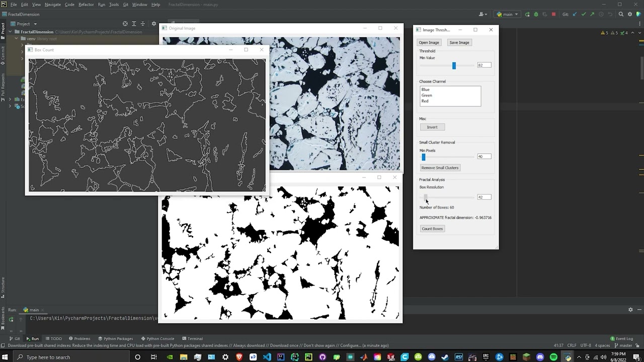644x362 pixels.
Task: Open the Tools menu
Action: pos(114,5)
